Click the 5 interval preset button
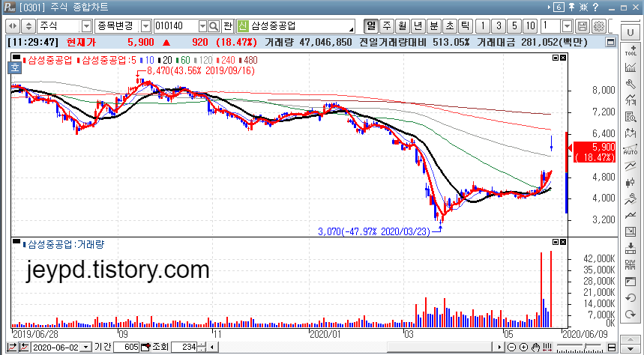644x355 pixels. click(514, 26)
